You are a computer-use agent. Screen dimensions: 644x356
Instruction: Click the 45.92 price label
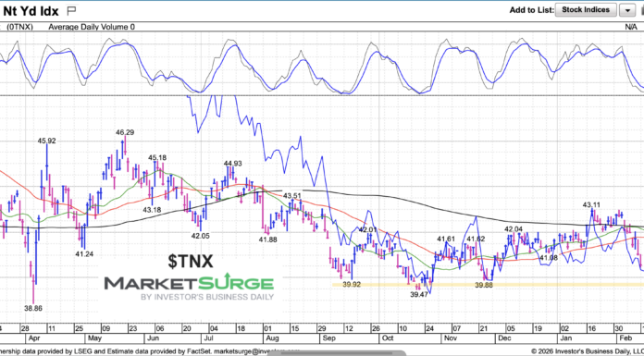pyautogui.click(x=47, y=141)
